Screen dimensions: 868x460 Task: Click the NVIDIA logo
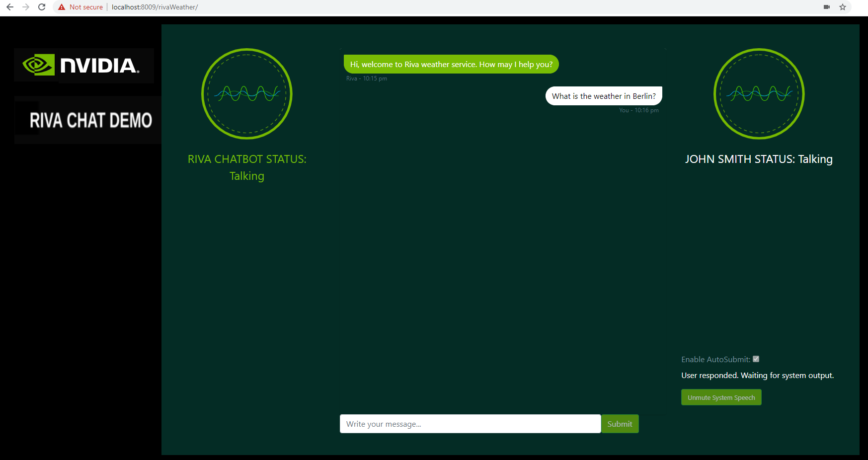point(84,65)
